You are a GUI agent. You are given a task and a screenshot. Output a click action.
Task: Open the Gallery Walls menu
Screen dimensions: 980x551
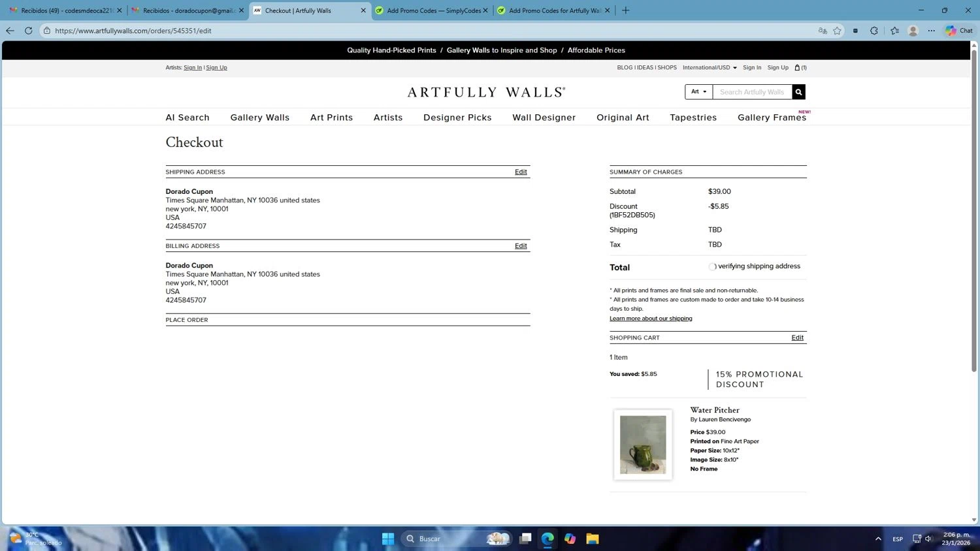point(260,118)
